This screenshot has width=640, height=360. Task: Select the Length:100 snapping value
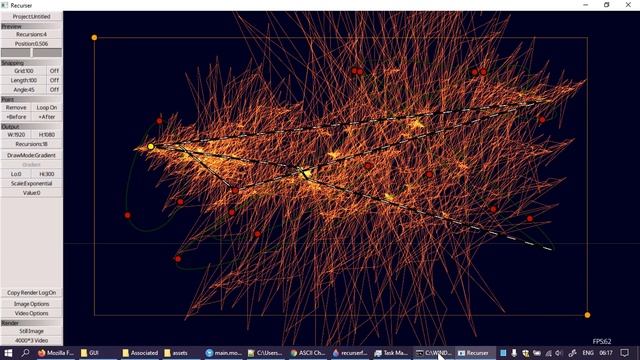click(24, 80)
